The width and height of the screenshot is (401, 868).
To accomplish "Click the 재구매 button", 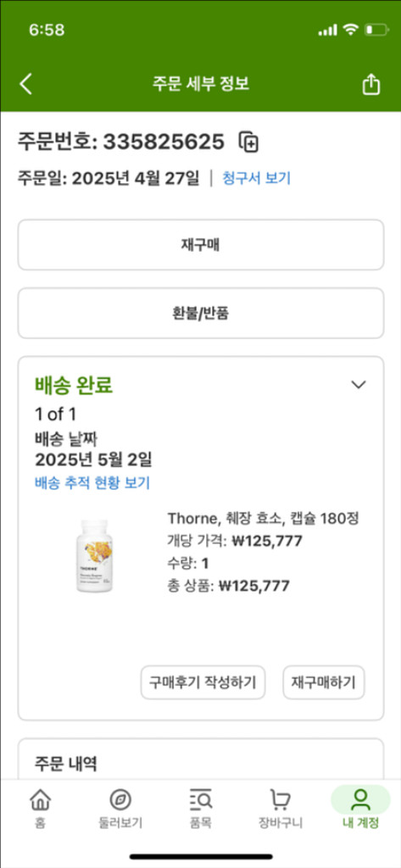I will coord(200,245).
